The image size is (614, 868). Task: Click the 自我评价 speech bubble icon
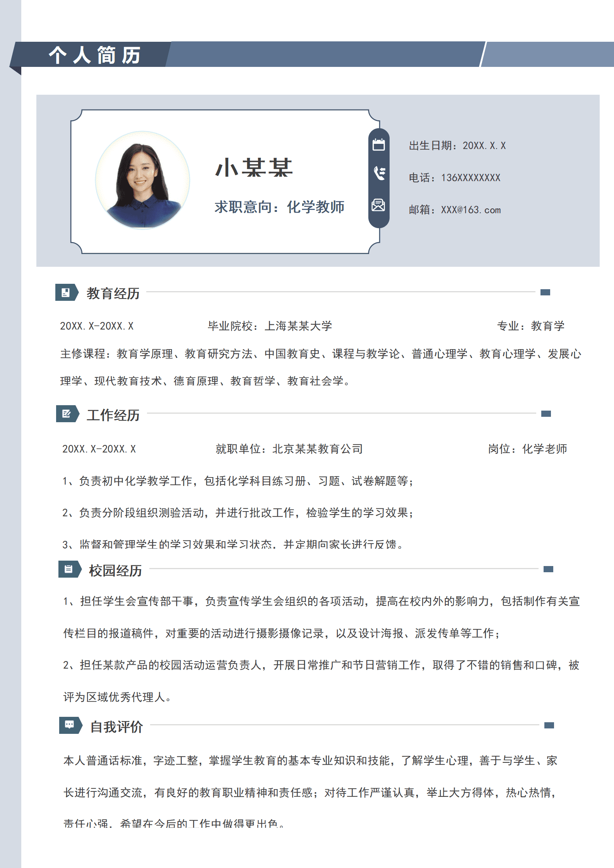[x=69, y=725]
